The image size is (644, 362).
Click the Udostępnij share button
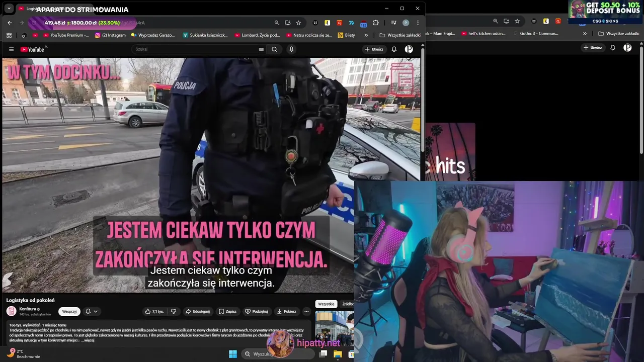click(197, 311)
